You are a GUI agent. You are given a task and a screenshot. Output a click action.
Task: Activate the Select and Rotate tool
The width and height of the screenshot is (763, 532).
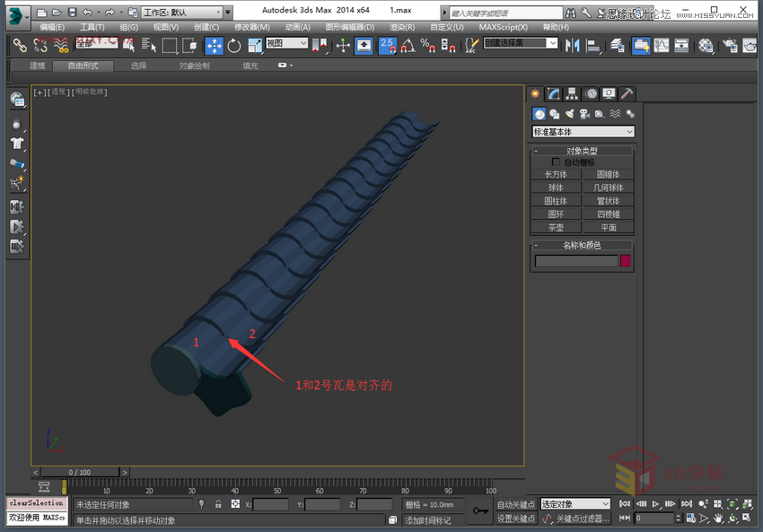pos(233,45)
